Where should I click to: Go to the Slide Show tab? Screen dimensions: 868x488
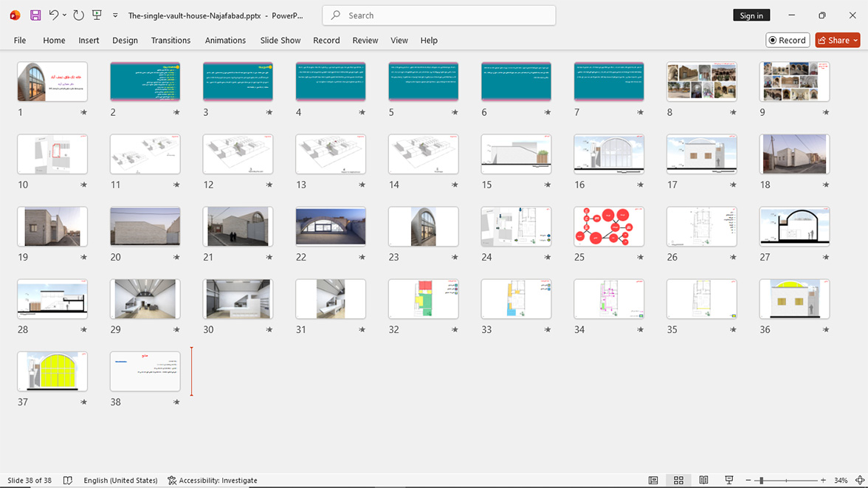point(280,41)
